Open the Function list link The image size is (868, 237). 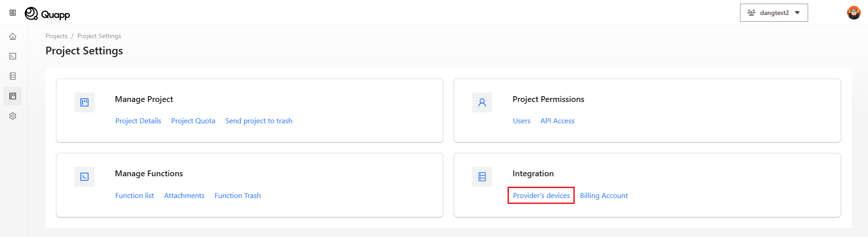134,196
